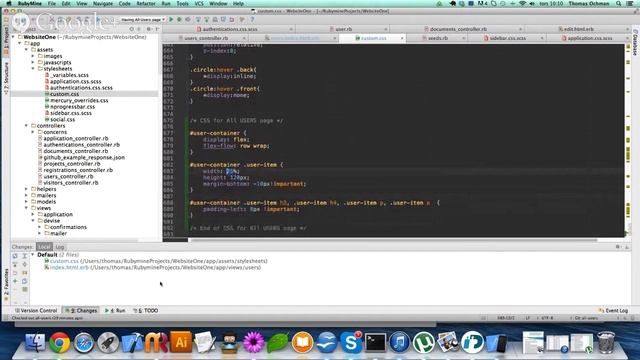Open the run configuration dropdown
The height and width of the screenshot is (360, 640).
pos(143,19)
